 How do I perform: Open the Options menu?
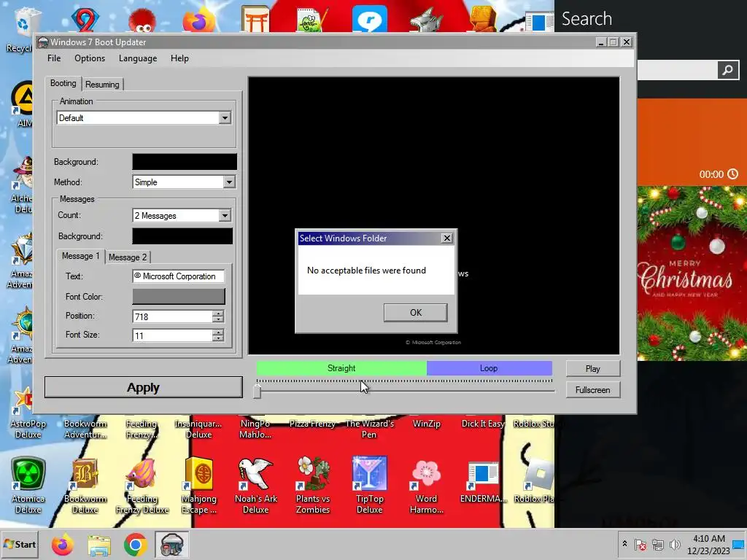click(90, 58)
